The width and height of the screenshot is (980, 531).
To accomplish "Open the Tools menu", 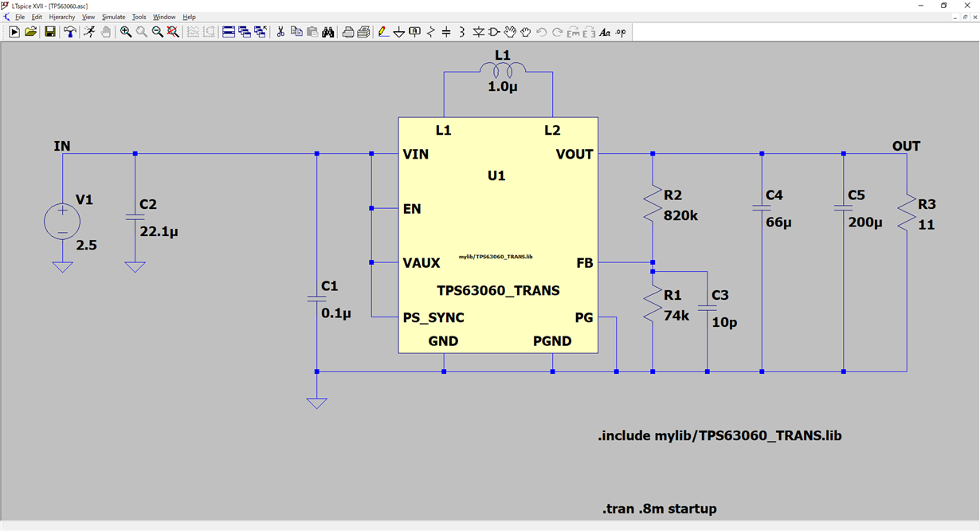I will (x=139, y=17).
